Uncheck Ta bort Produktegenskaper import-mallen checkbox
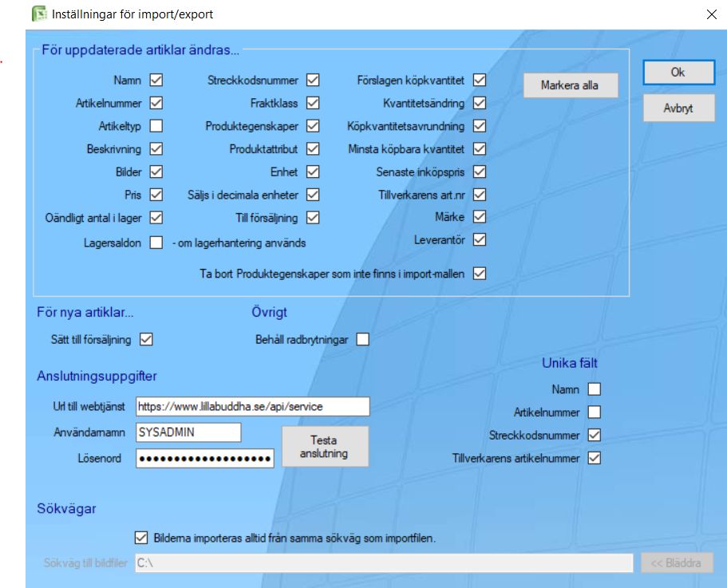727x588 pixels. tap(480, 274)
